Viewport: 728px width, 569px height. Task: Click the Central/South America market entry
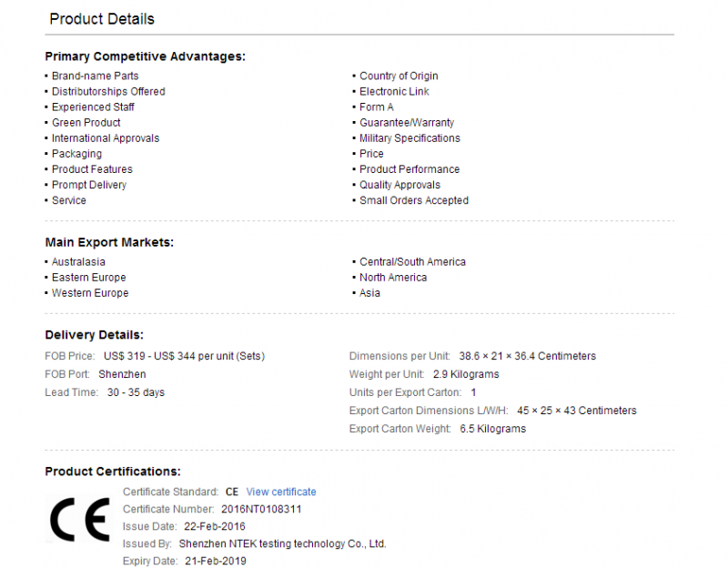click(412, 262)
